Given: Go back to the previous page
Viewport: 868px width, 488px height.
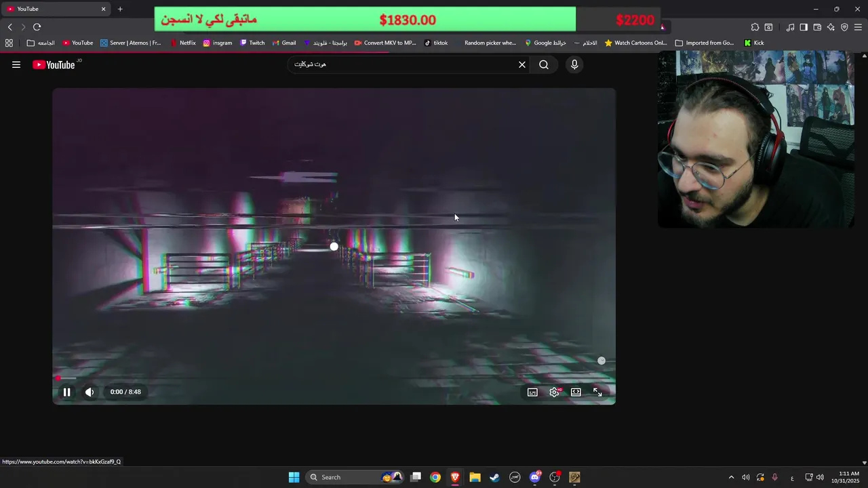Looking at the screenshot, I should [9, 27].
